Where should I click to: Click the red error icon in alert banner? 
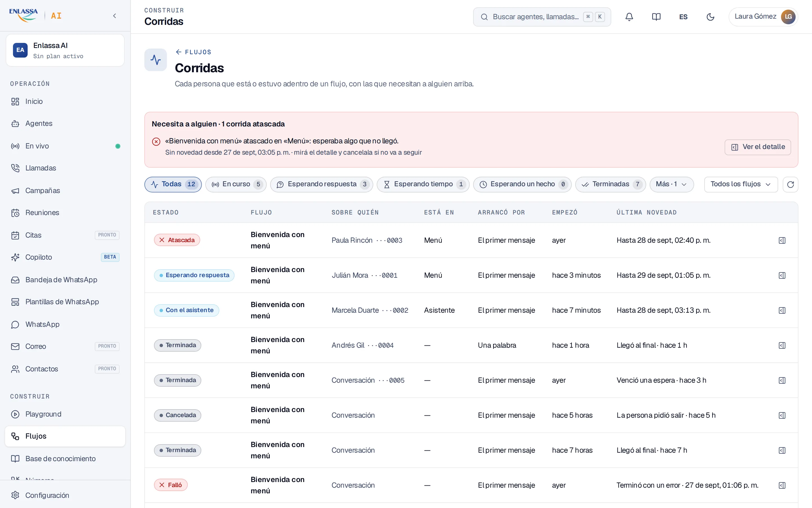coord(156,141)
